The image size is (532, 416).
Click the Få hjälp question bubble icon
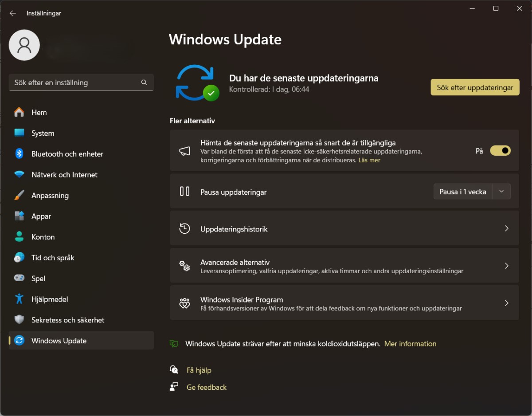(x=174, y=370)
